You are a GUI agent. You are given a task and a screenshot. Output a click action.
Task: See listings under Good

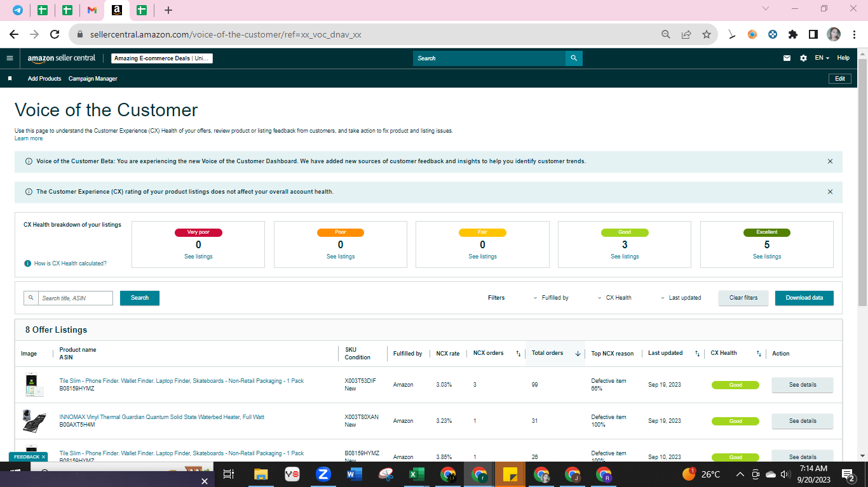[x=625, y=257]
